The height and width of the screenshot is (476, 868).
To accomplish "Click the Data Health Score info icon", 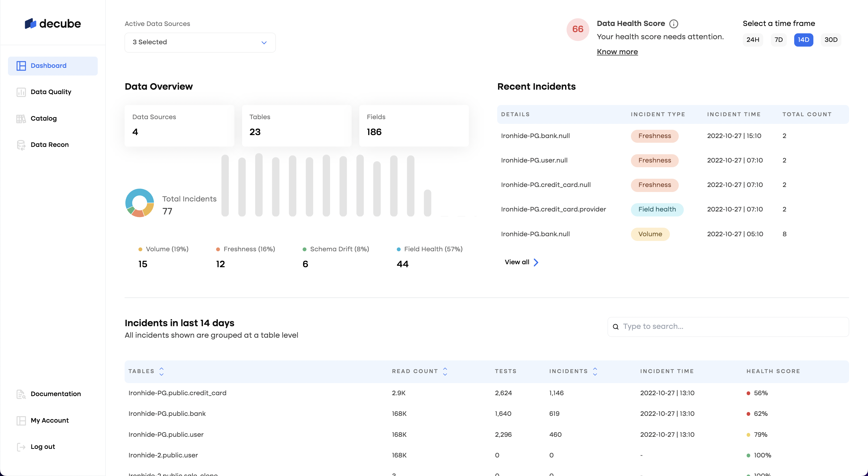I will tap(673, 24).
